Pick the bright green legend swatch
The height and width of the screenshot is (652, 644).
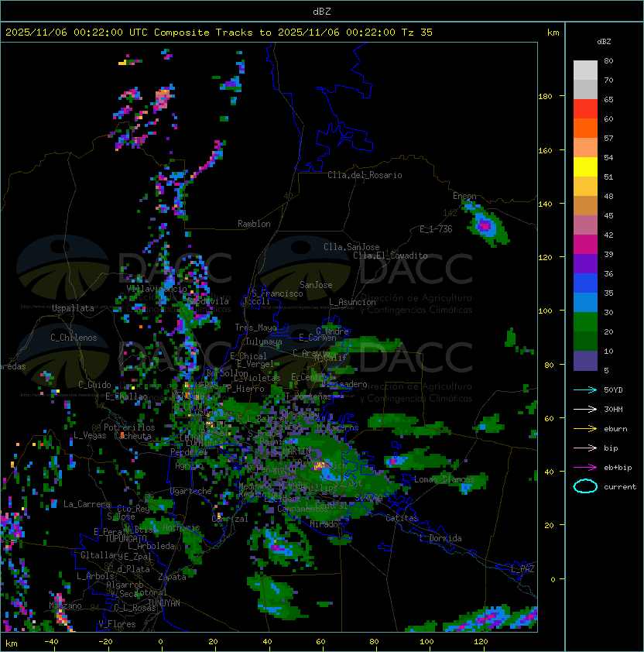585,322
